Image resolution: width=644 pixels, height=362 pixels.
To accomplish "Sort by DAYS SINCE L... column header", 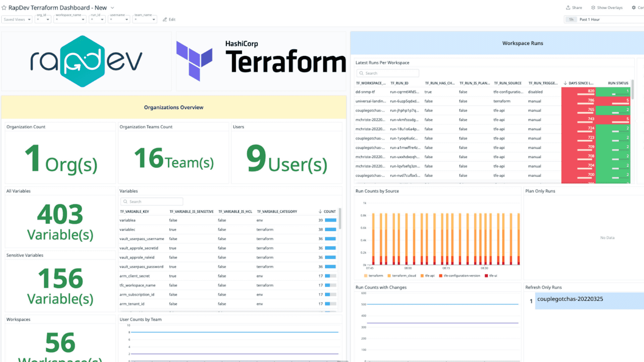I will coord(579,83).
